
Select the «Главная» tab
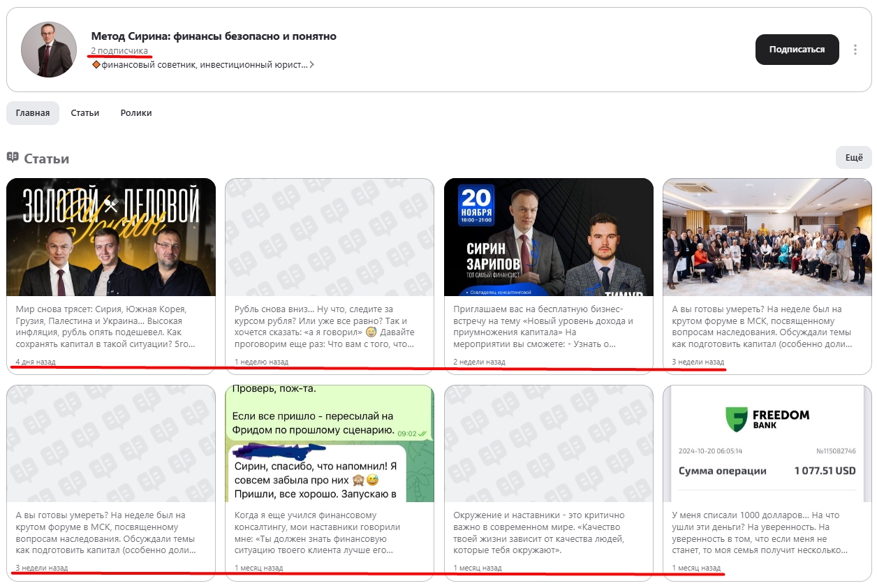(32, 112)
